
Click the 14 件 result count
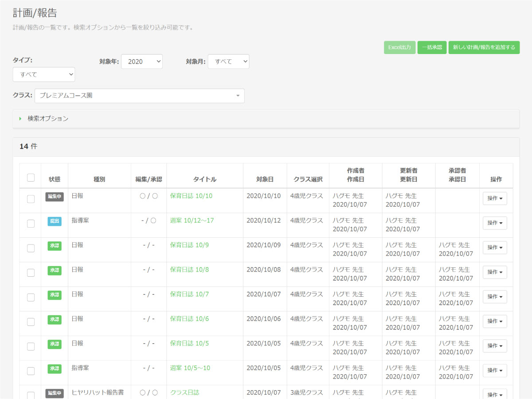click(x=28, y=146)
